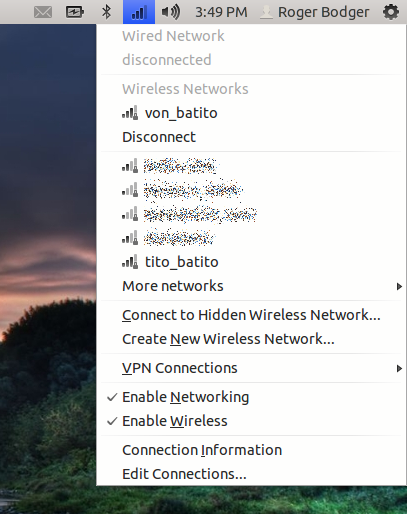This screenshot has height=514, width=407.
Task: Close the highlighted network signal indicator
Action: 139,12
